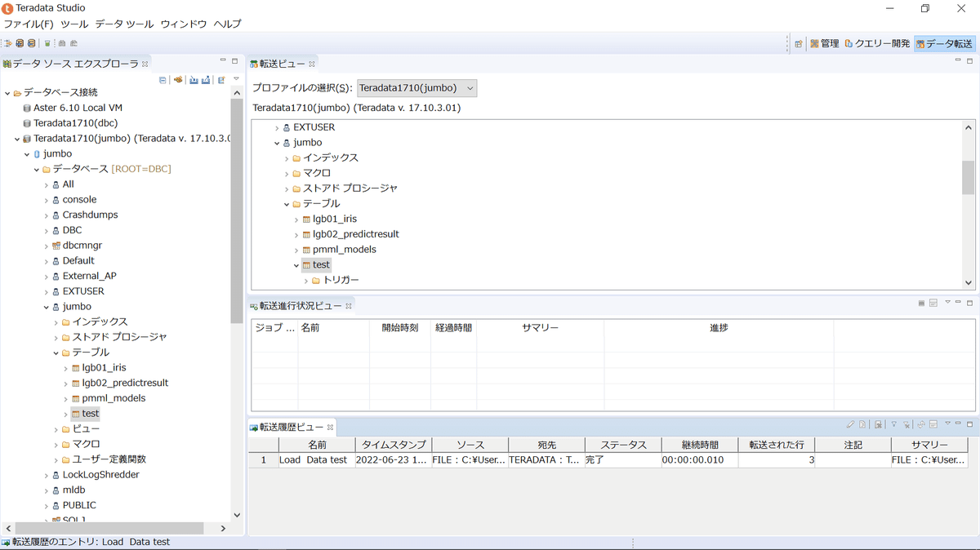The height and width of the screenshot is (550, 980).
Task: Close the データ ソース エクスプローラ tab
Action: (145, 64)
